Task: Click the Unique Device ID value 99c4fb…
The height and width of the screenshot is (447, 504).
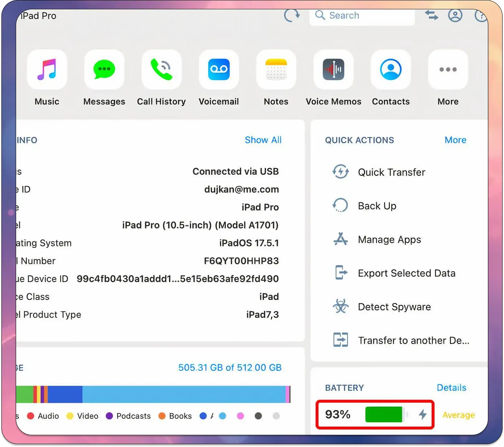Action: [178, 279]
